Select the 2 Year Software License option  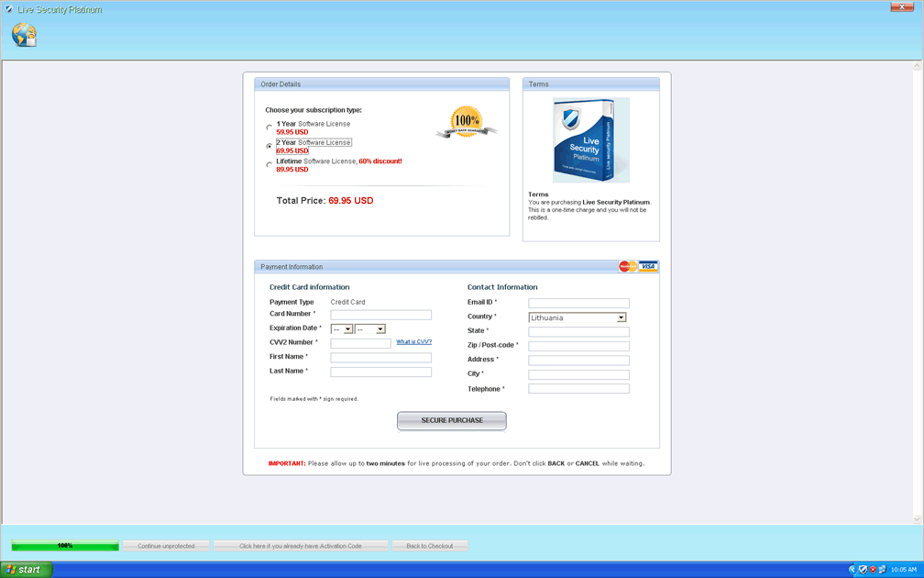click(x=269, y=146)
